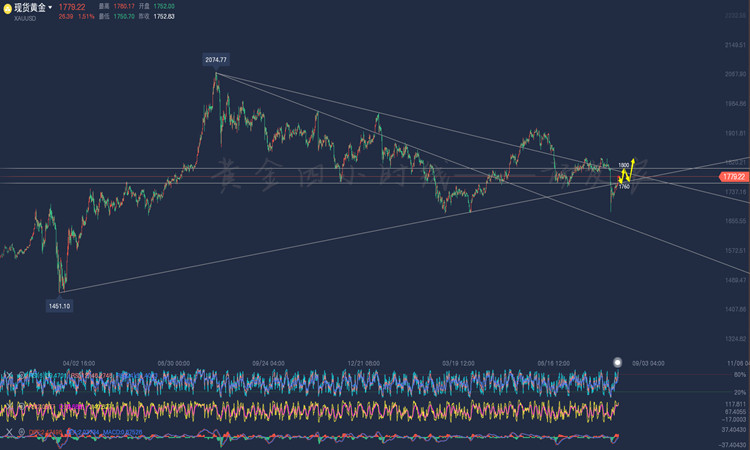Select the 1779.22 current price tag
The height and width of the screenshot is (450, 750).
[x=733, y=176]
